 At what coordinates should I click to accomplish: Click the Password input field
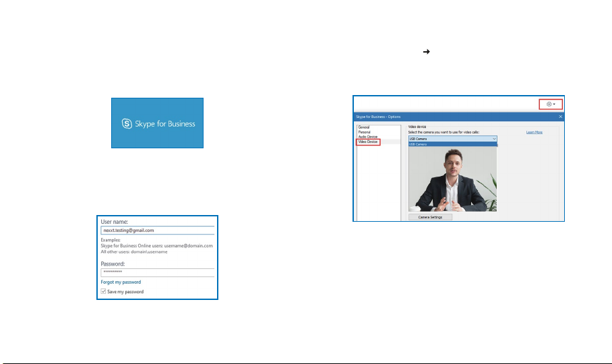(158, 272)
